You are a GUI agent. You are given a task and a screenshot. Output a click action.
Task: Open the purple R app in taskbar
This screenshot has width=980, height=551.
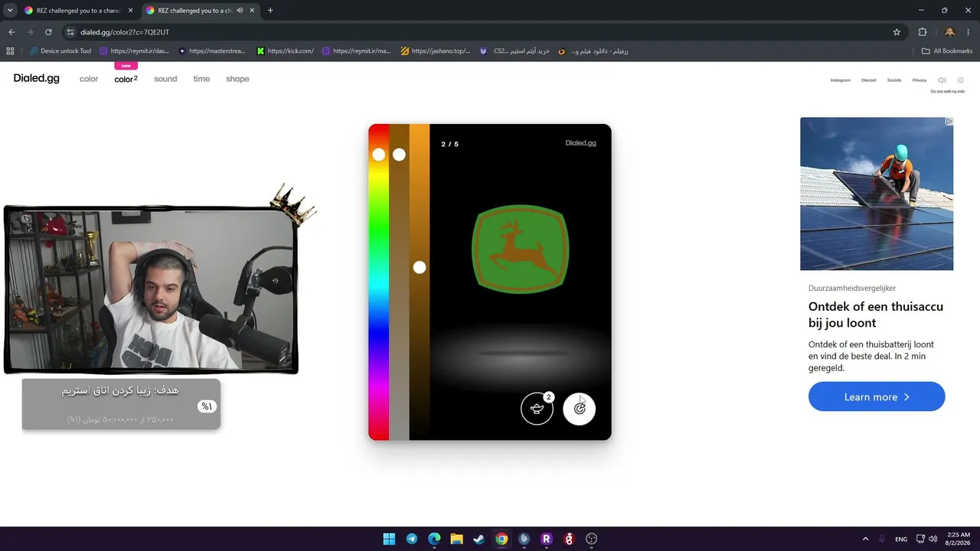click(x=547, y=539)
